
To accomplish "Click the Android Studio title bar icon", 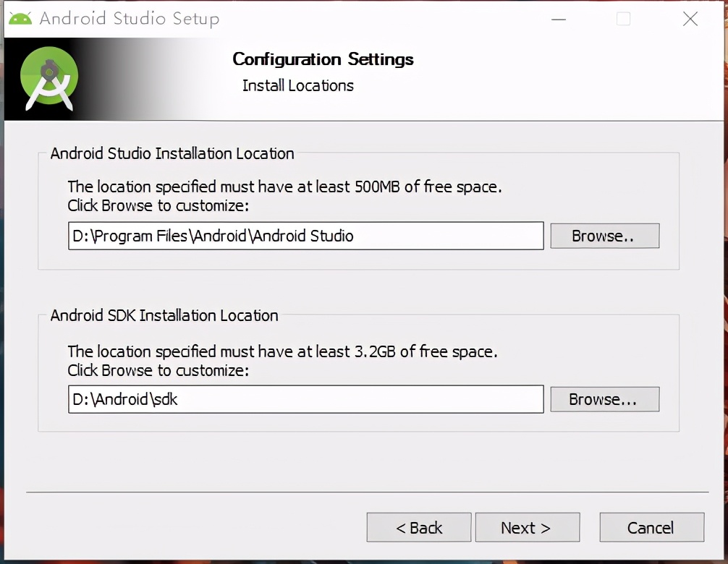I will [x=20, y=19].
